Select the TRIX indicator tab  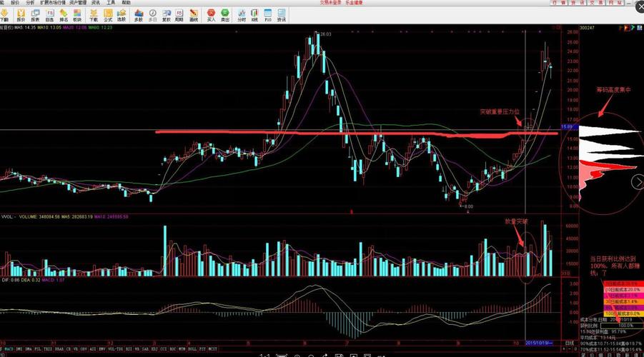[48, 349]
